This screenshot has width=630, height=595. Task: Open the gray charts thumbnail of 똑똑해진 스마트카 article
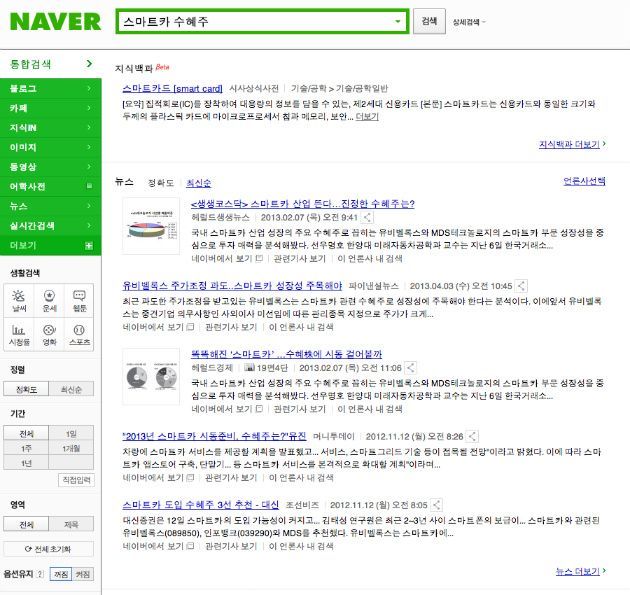pos(151,376)
